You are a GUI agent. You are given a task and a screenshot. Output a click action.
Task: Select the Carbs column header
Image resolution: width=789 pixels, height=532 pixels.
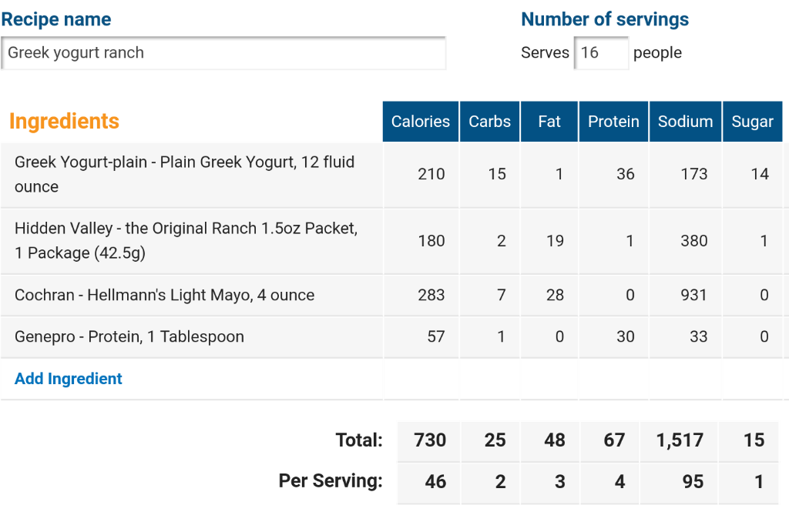click(489, 122)
